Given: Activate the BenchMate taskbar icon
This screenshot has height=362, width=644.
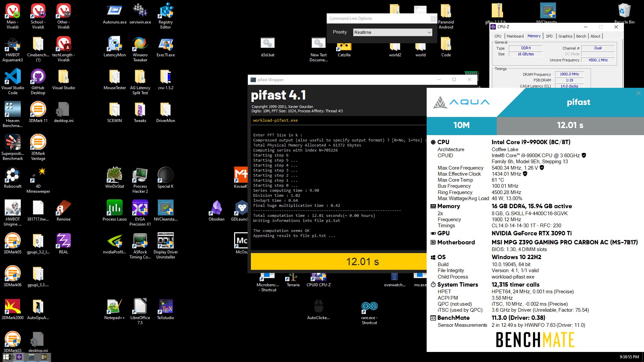Looking at the screenshot, I should 44,357.
